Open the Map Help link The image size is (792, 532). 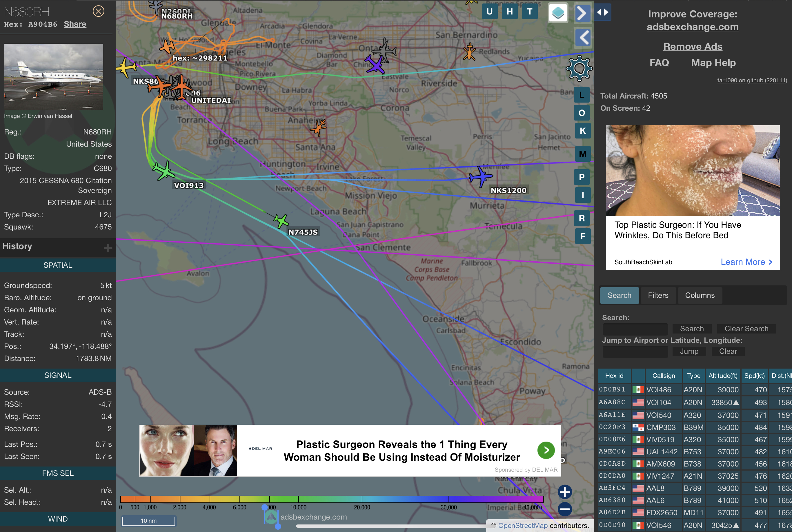(713, 63)
